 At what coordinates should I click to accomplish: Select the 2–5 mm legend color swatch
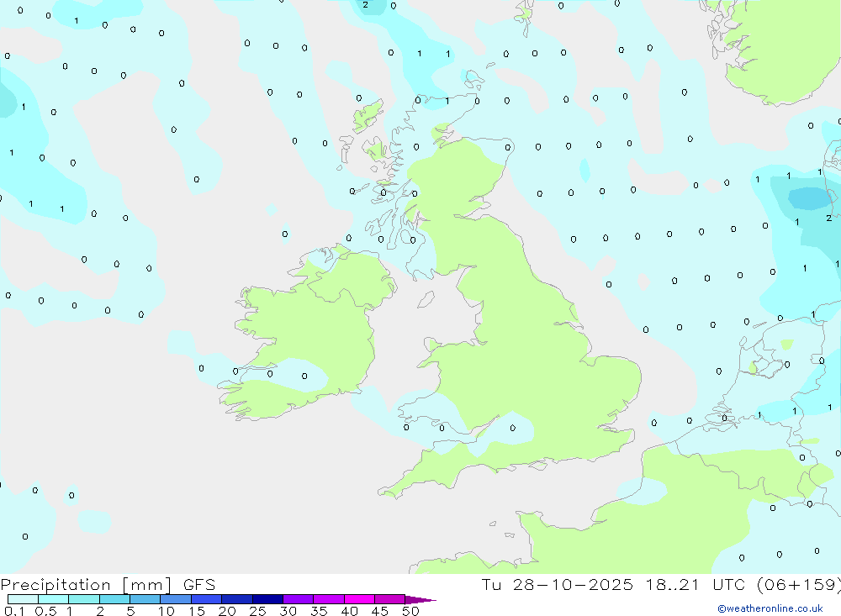[x=114, y=599]
